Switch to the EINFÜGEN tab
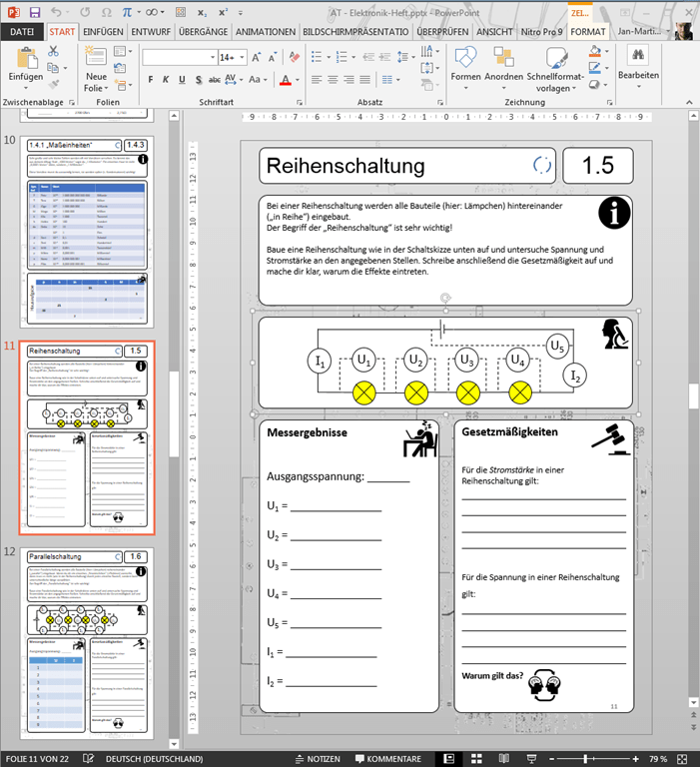This screenshot has width=700, height=767. pos(103,32)
